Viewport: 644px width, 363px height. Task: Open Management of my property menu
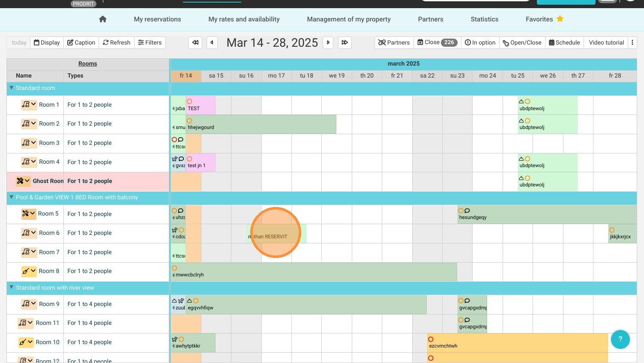tap(349, 19)
